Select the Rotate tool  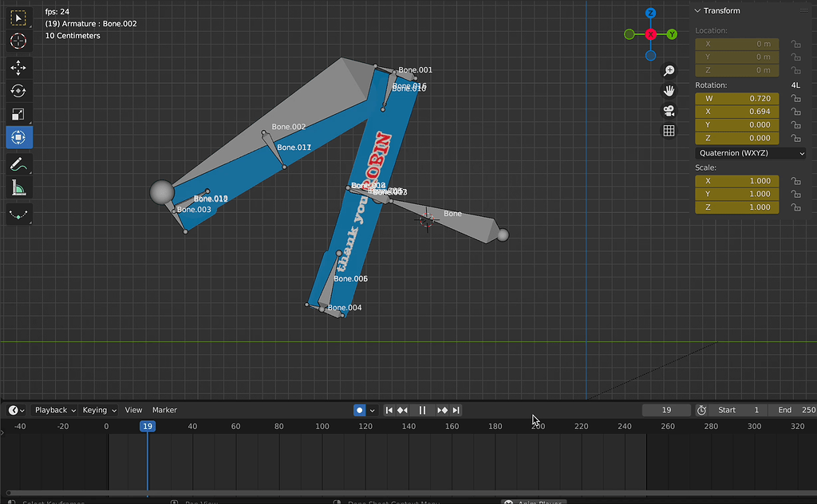coord(19,91)
